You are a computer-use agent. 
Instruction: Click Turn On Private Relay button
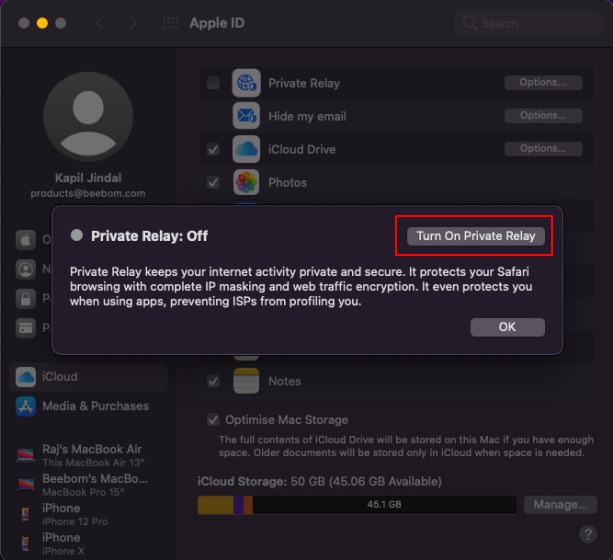point(476,236)
